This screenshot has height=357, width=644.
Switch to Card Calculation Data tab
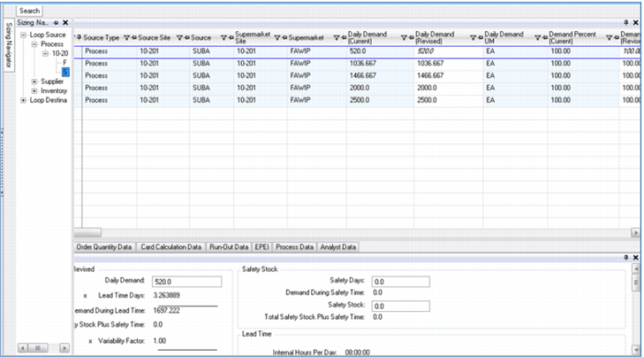[x=171, y=247]
